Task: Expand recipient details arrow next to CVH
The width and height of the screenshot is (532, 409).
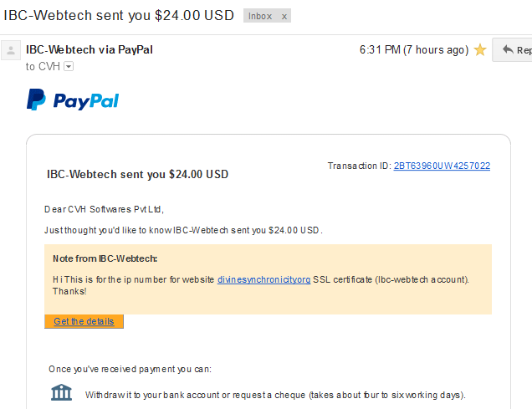Action: (x=69, y=66)
